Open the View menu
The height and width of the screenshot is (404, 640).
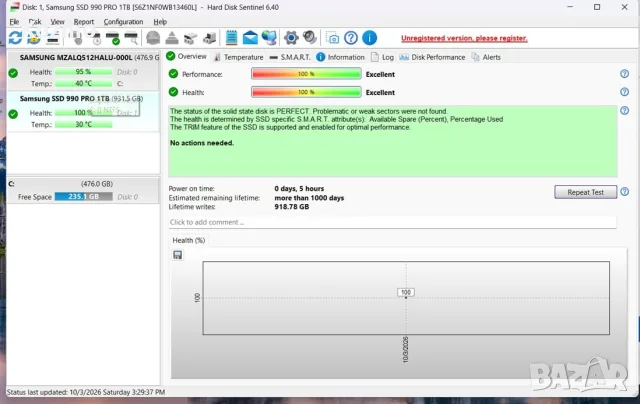point(58,22)
